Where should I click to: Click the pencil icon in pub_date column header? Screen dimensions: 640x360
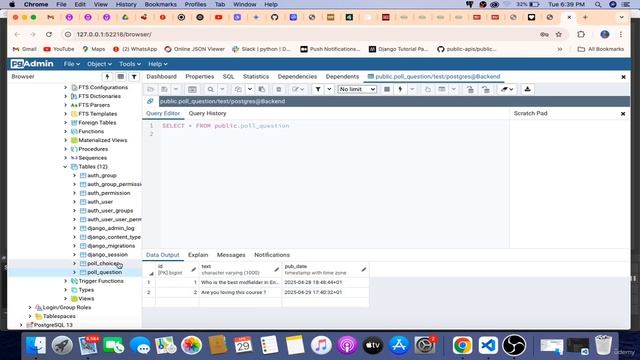(x=364, y=269)
